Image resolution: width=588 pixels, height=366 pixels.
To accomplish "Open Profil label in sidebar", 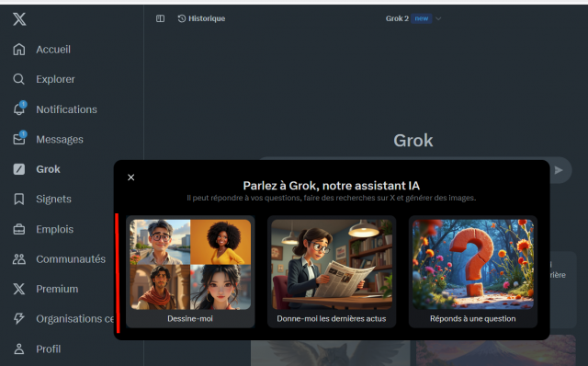I will (x=49, y=349).
